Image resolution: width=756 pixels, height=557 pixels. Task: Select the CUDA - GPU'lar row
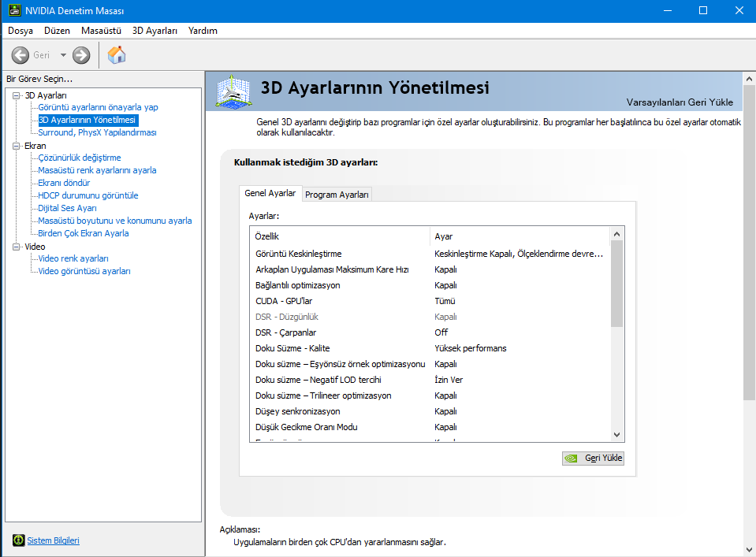click(x=430, y=301)
